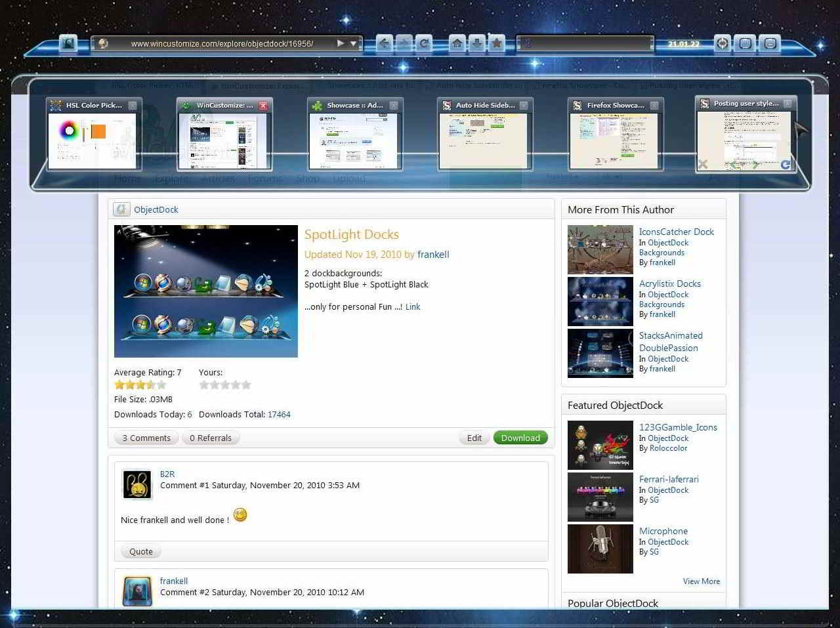Rate the dock using the Yours star rating
840x628 pixels.
pos(225,385)
